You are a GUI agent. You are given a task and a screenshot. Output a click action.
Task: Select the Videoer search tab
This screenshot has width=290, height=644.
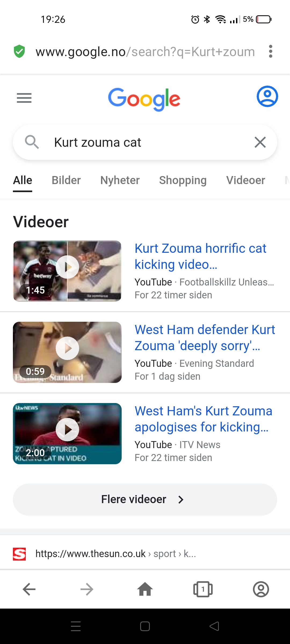pos(246,180)
